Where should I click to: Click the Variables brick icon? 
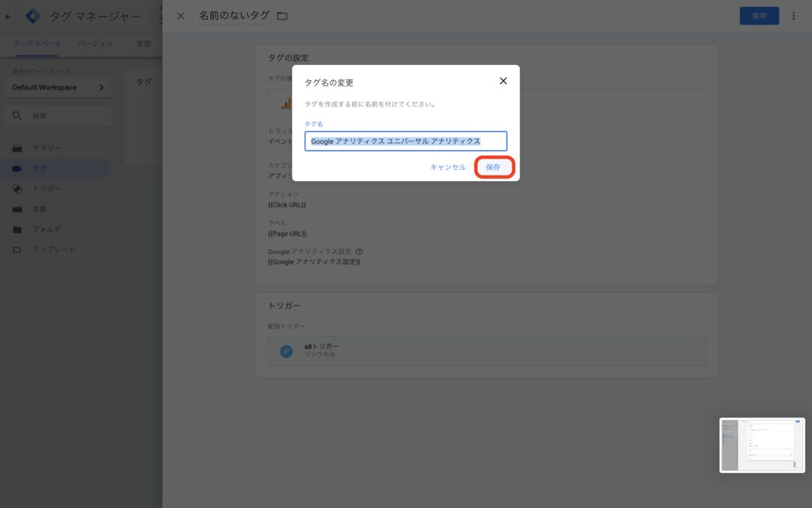[x=17, y=209]
